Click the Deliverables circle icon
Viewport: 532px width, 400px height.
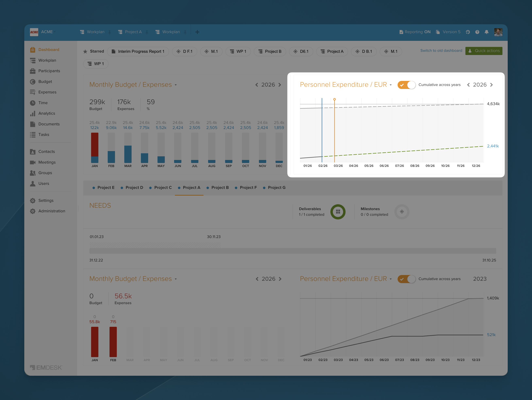(338, 212)
